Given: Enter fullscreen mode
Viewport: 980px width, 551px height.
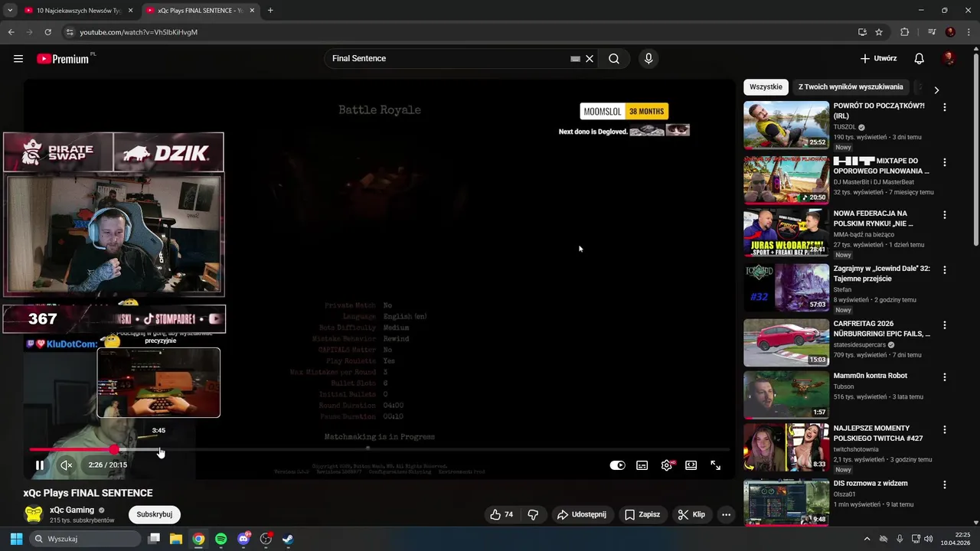Looking at the screenshot, I should click(716, 465).
